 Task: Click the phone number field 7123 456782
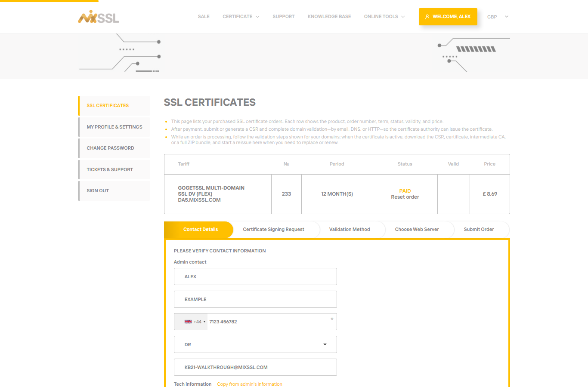[272, 322]
